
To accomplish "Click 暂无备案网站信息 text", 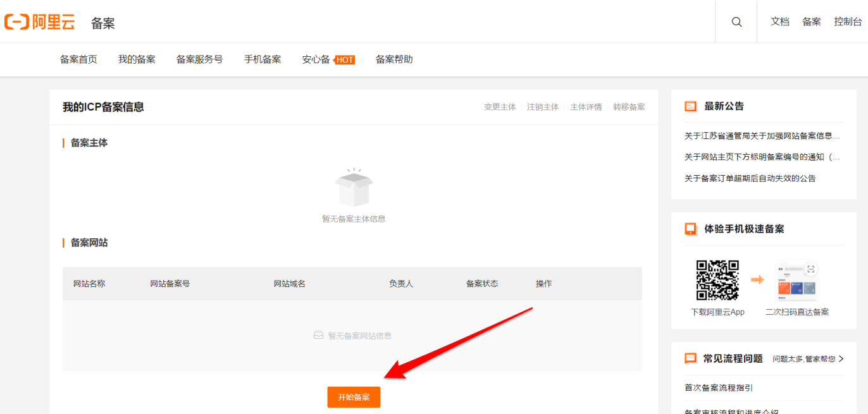I will click(x=360, y=336).
